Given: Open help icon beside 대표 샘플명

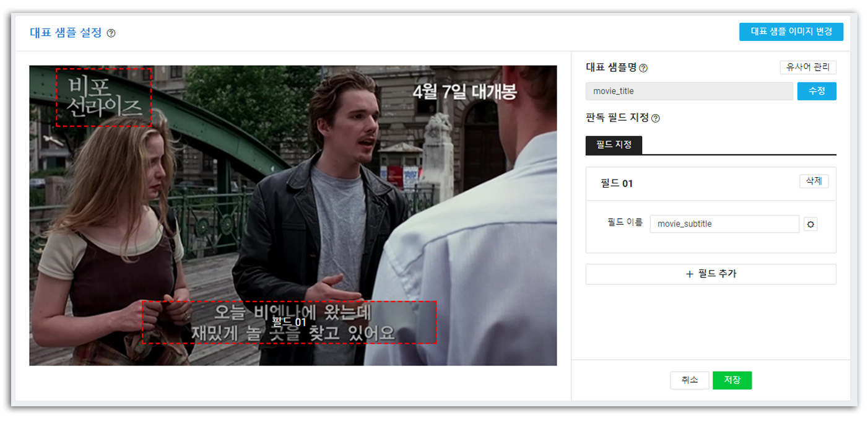Looking at the screenshot, I should (x=643, y=68).
